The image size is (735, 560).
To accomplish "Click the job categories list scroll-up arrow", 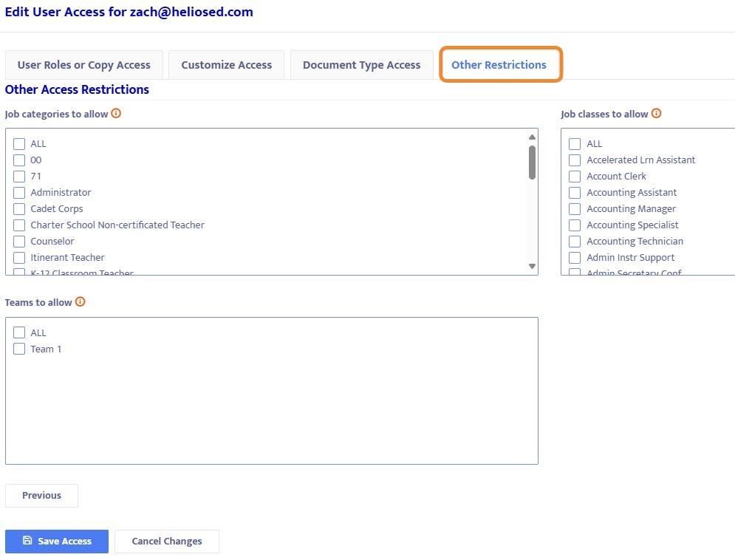I will [x=532, y=137].
